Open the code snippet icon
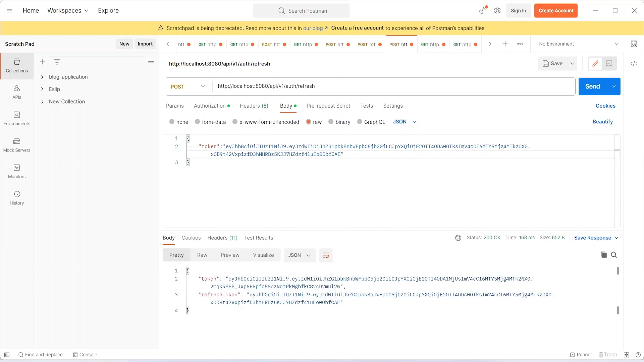This screenshot has width=644, height=362. coord(634,63)
